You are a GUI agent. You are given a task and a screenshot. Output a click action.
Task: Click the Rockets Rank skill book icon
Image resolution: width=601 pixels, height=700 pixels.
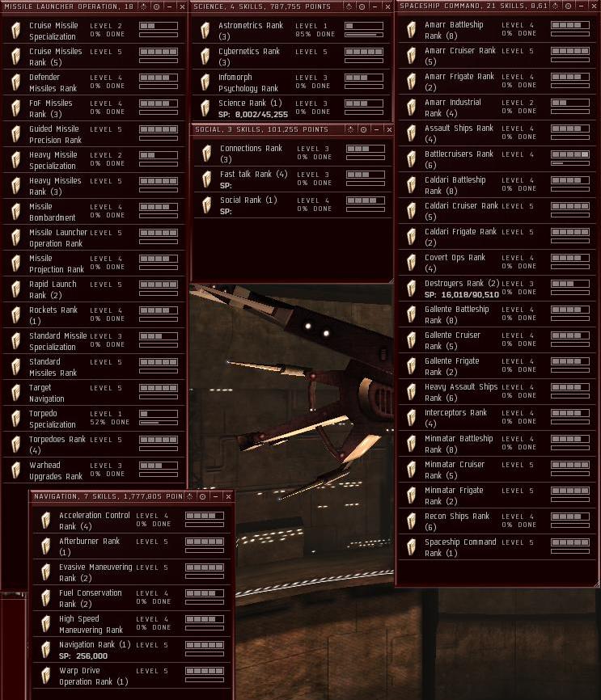click(x=16, y=315)
